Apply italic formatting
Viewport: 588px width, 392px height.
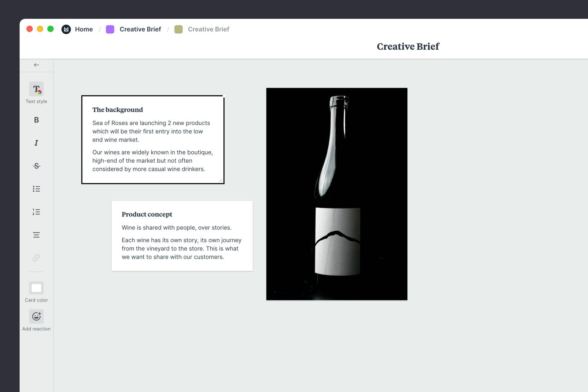coord(36,143)
